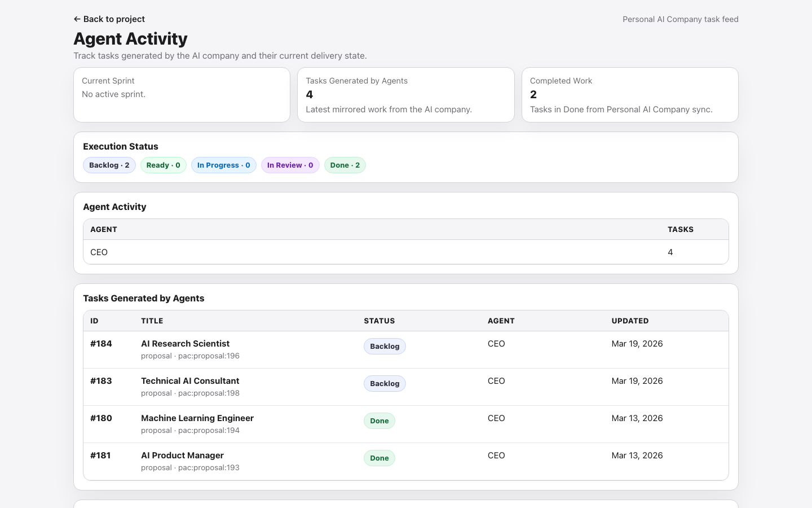Click Backlog badge in row #183
The image size is (812, 508).
tap(385, 384)
